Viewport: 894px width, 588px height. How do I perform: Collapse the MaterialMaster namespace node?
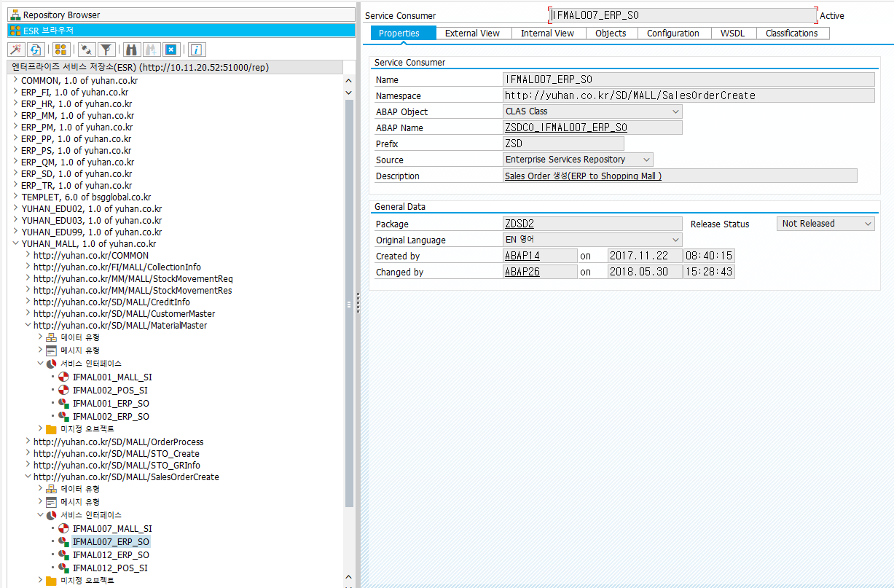coord(28,326)
